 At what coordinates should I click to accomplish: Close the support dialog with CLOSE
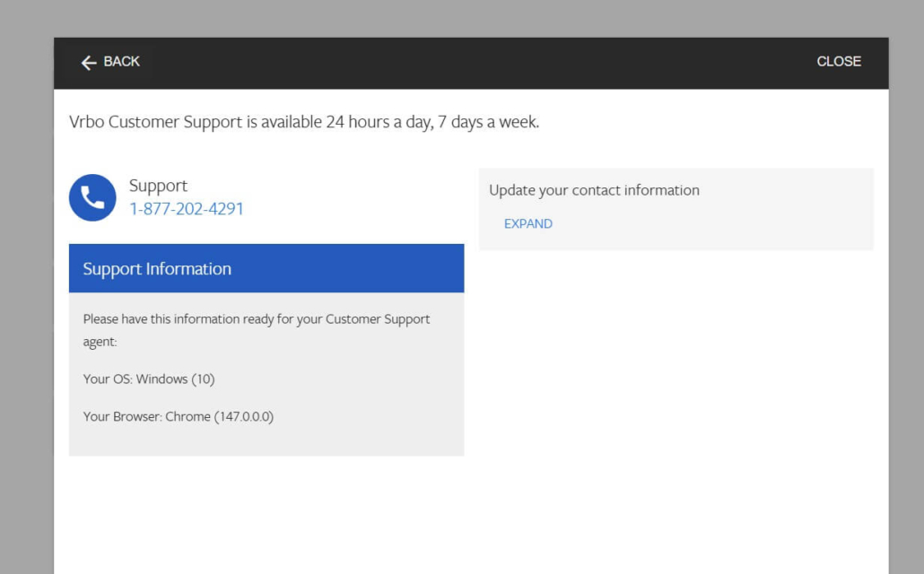839,61
